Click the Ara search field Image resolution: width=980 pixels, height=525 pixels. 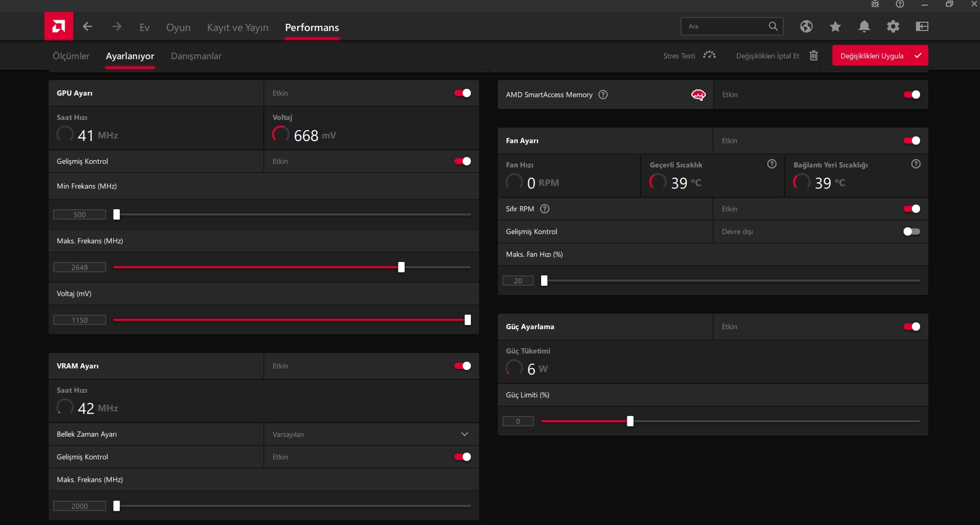(x=725, y=26)
